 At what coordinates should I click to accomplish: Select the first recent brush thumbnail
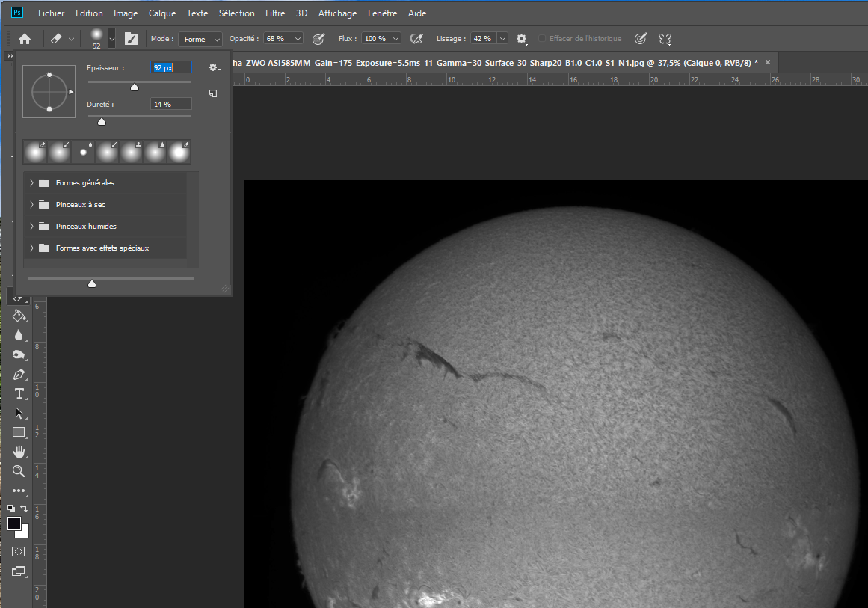(35, 152)
